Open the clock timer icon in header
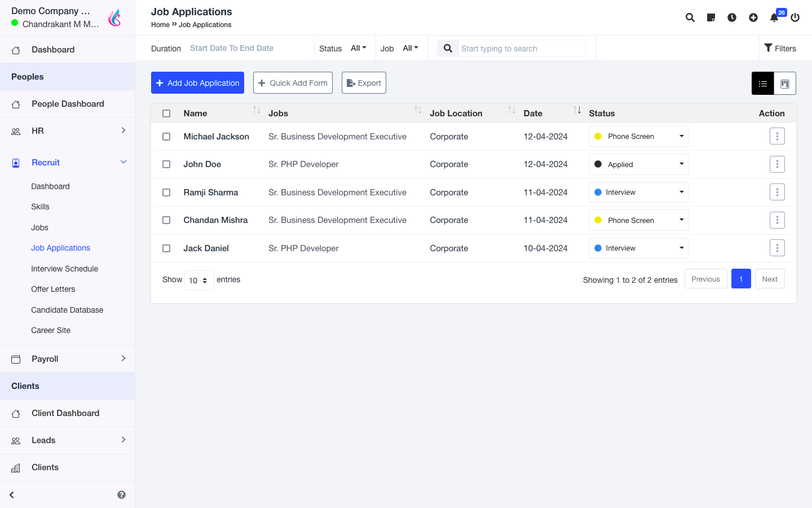Screen dimensions: 812x508 (732, 17)
